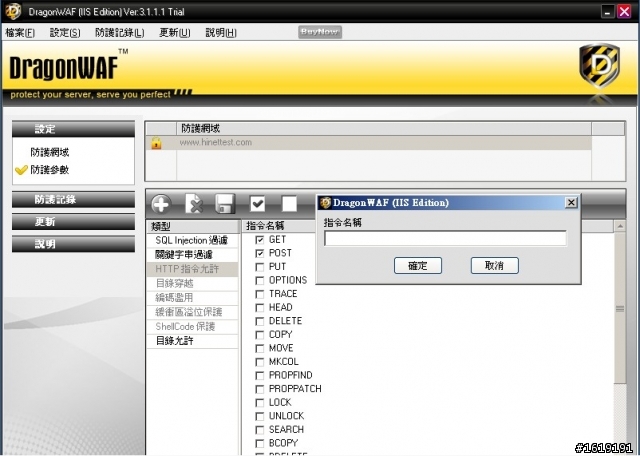
Task: Toggle the POST checkbox
Action: [x=260, y=254]
